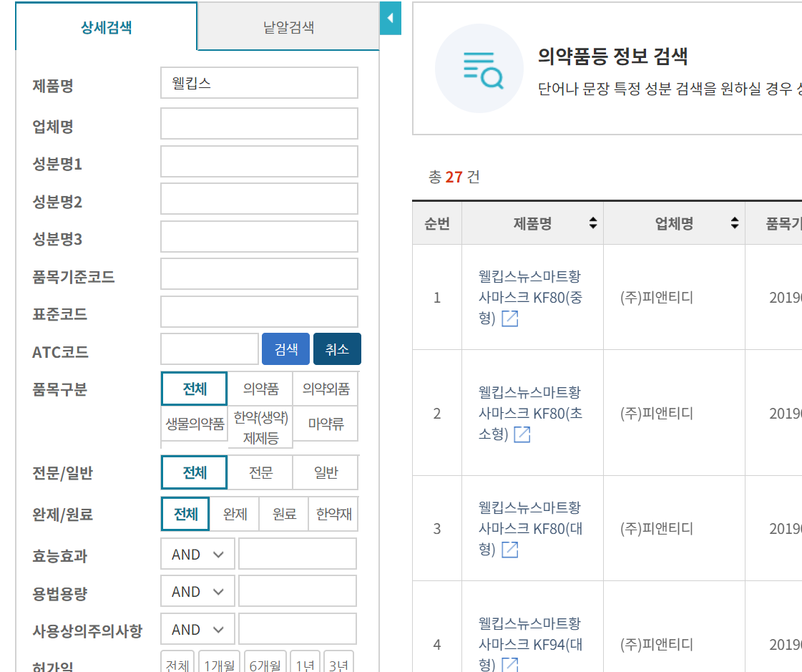Open external link icon for KF94(대형) product

(x=510, y=664)
